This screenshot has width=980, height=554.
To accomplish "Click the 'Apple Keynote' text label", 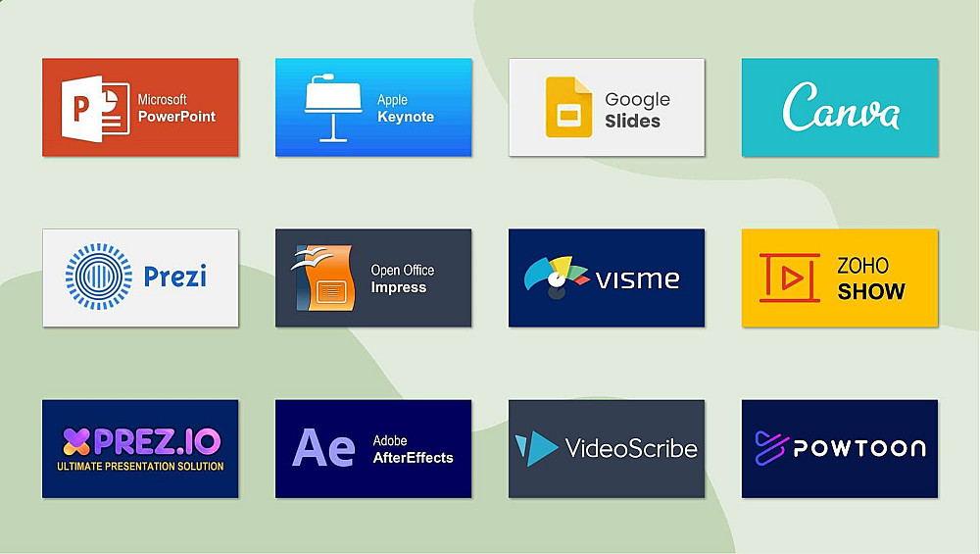I will [405, 108].
